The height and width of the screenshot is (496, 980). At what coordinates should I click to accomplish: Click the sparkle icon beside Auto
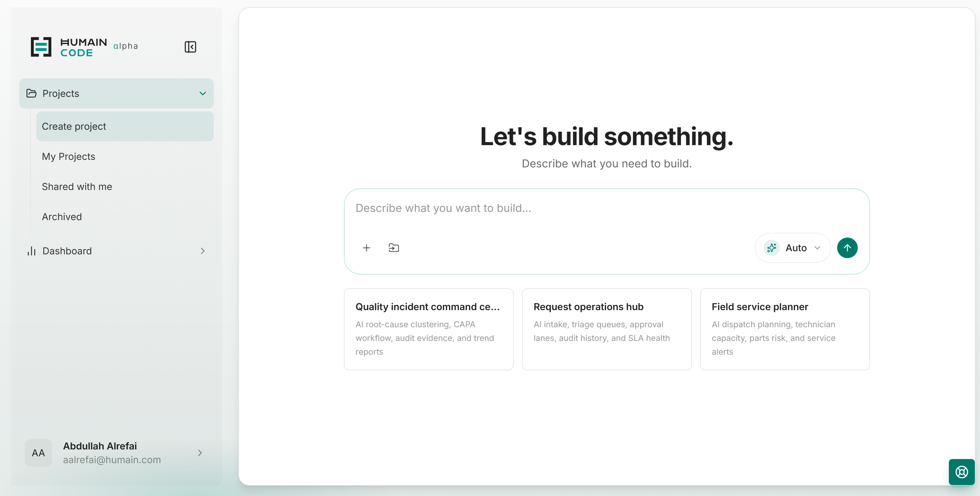pos(771,248)
